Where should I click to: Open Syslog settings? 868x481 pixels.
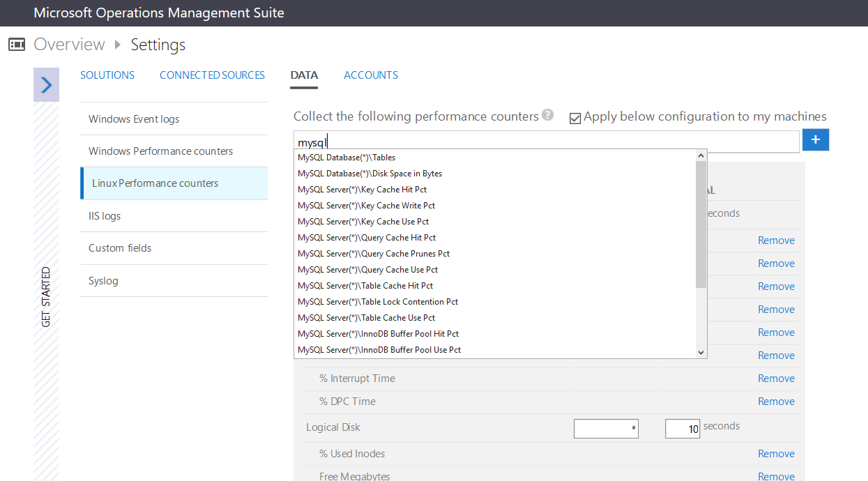point(174,281)
